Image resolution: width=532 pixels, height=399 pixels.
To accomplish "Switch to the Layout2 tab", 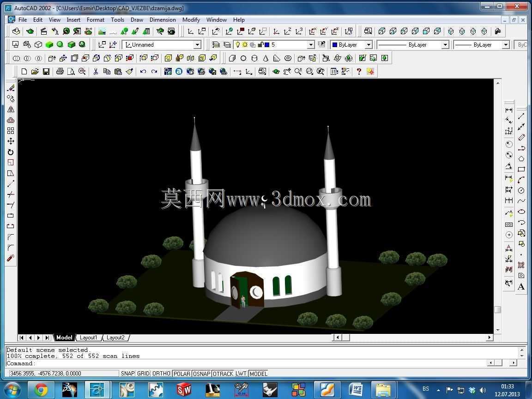I will (115, 338).
